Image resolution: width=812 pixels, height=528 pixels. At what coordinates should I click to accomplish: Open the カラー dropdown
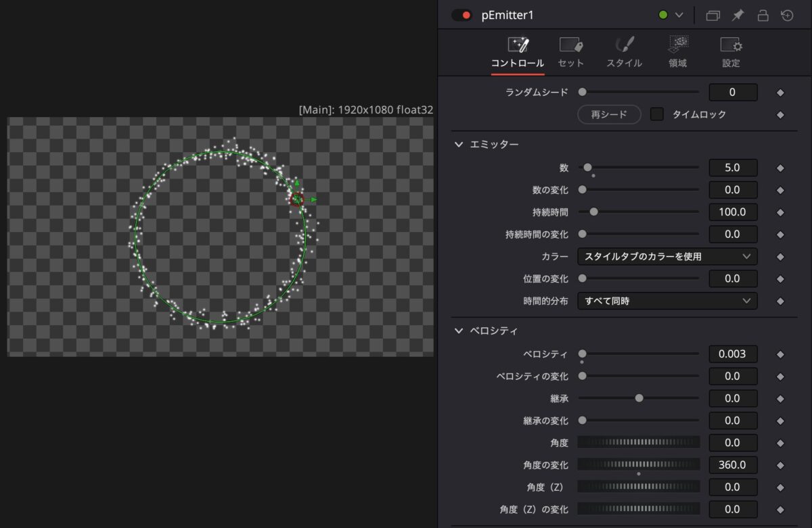[x=667, y=256]
